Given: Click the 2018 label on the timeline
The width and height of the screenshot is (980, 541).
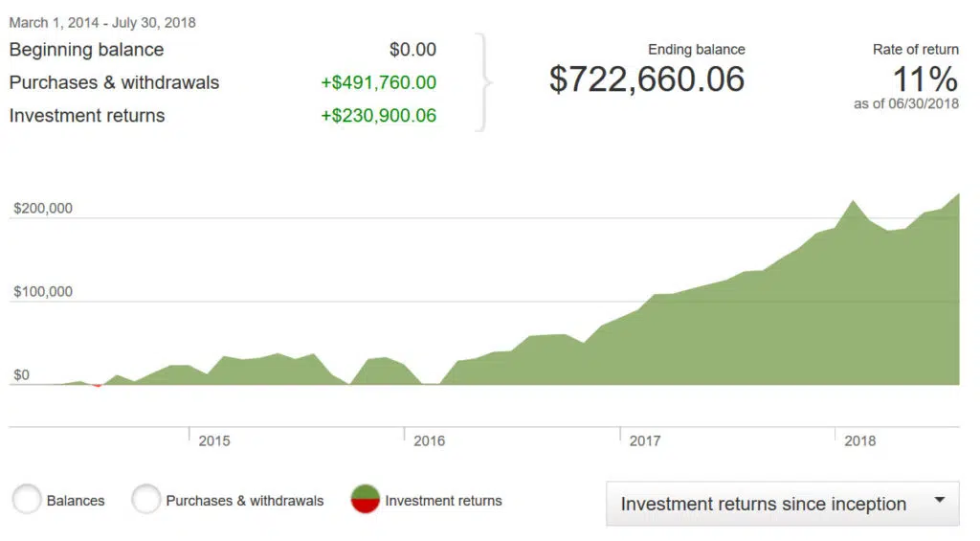Looking at the screenshot, I should point(860,441).
